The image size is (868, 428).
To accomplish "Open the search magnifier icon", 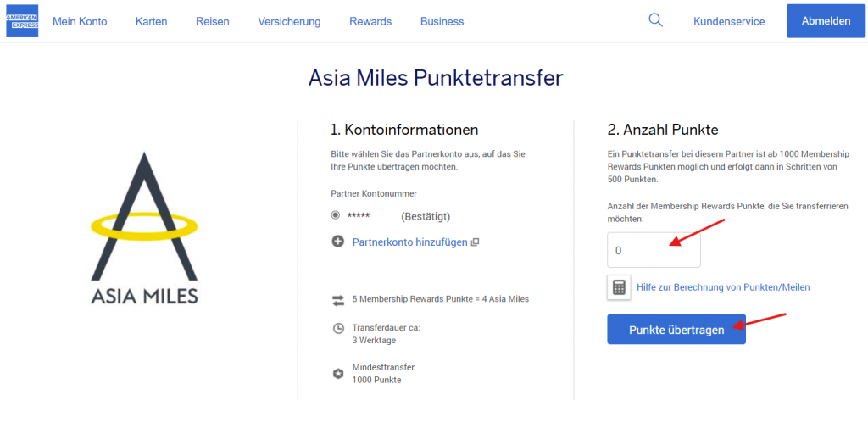I will click(x=655, y=20).
